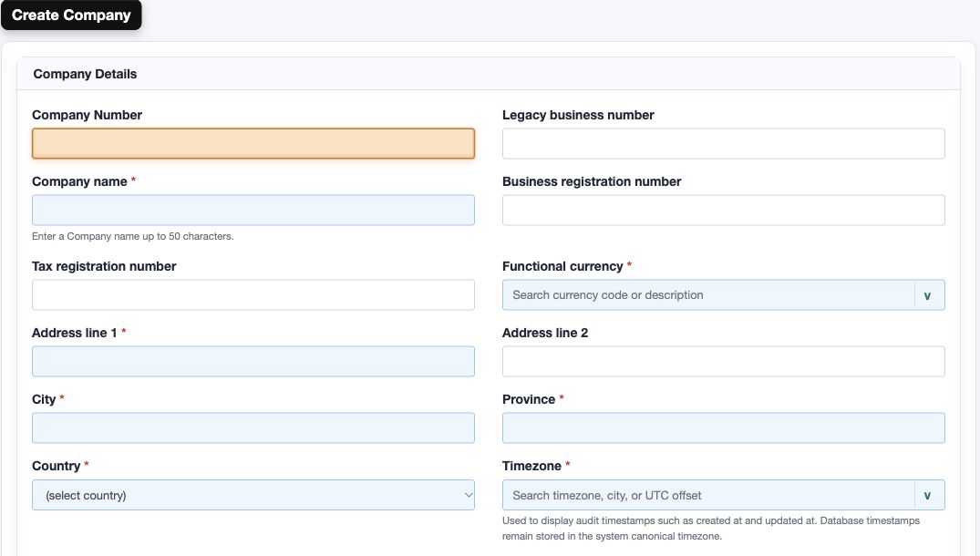
Task: Expand the Functional currency dropdown arrow
Action: (x=929, y=295)
